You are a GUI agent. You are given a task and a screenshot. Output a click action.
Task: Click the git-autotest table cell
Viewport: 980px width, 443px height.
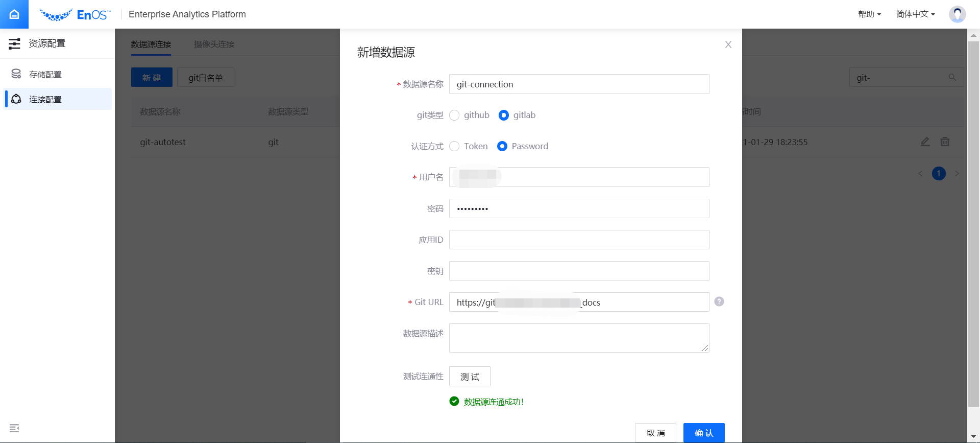pyautogui.click(x=163, y=142)
